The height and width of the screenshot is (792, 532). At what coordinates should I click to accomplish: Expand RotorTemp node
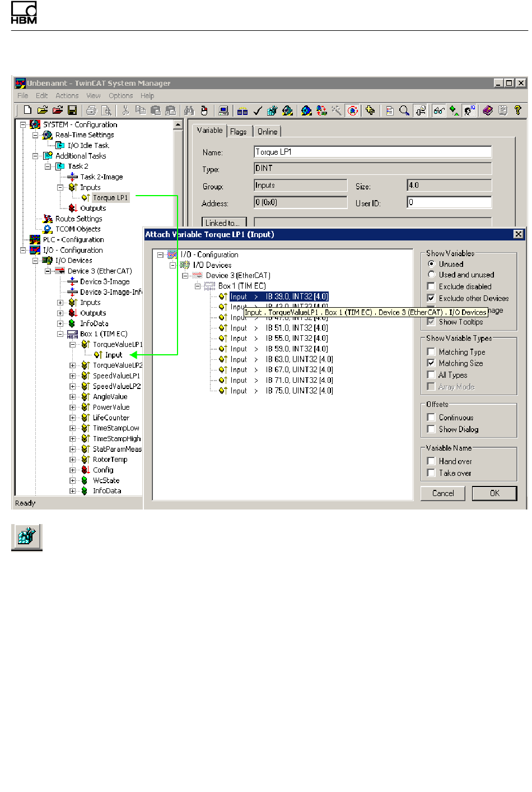click(x=72, y=460)
